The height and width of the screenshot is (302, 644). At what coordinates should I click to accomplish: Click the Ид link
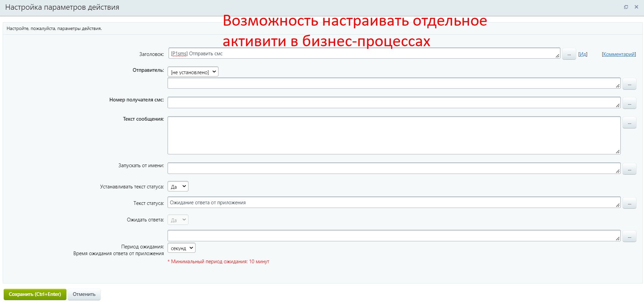coord(583,54)
